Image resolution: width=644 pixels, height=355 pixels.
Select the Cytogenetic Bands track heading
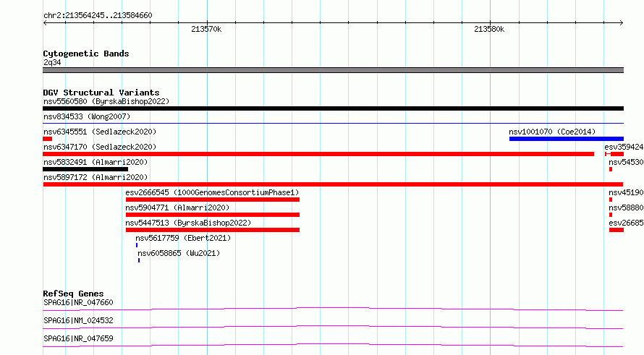86,54
